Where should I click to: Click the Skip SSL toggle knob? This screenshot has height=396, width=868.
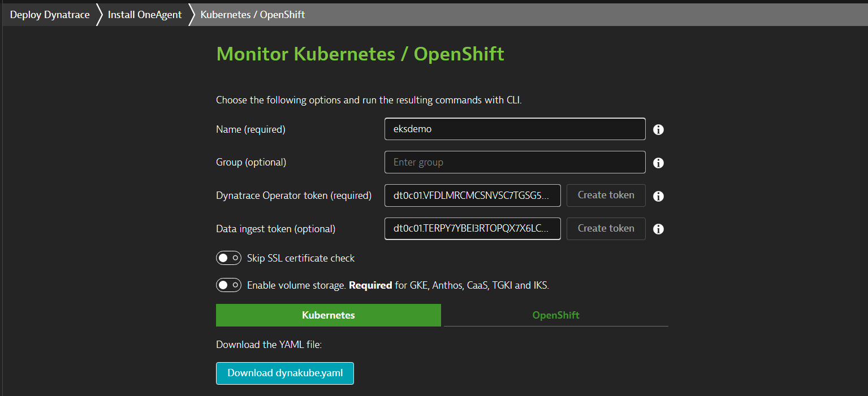click(224, 258)
